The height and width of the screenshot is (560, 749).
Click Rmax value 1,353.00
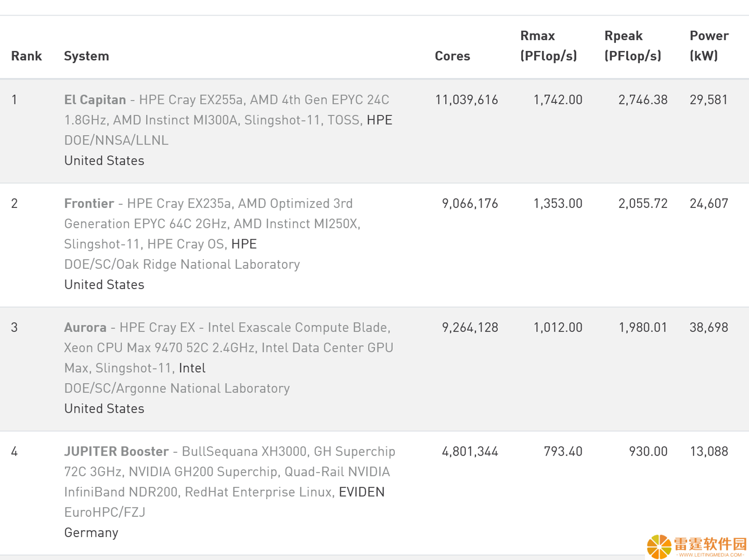click(x=558, y=203)
